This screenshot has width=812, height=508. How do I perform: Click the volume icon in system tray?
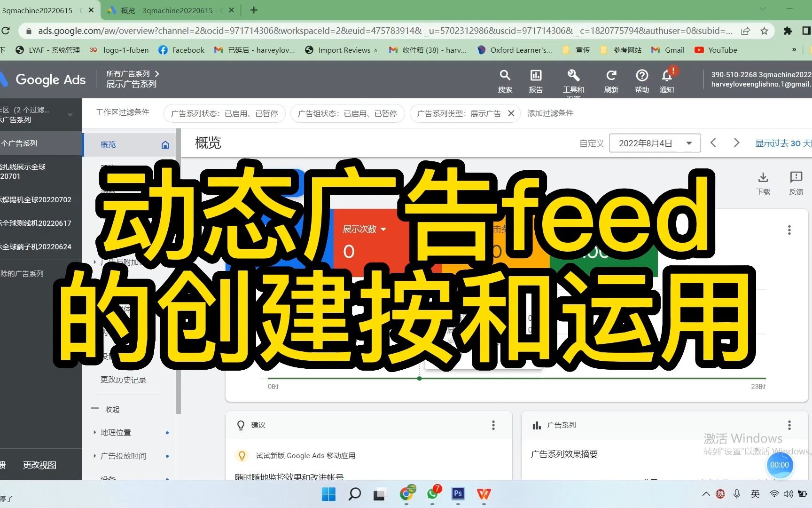point(788,494)
